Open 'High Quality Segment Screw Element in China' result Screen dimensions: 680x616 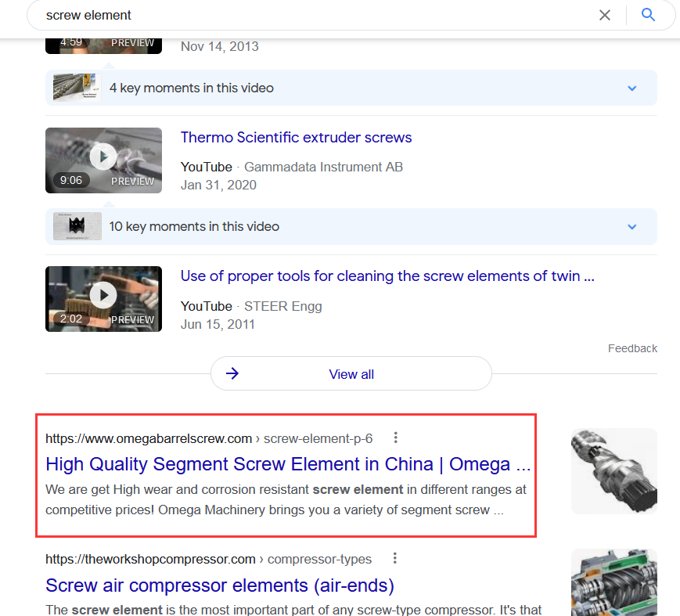click(288, 464)
